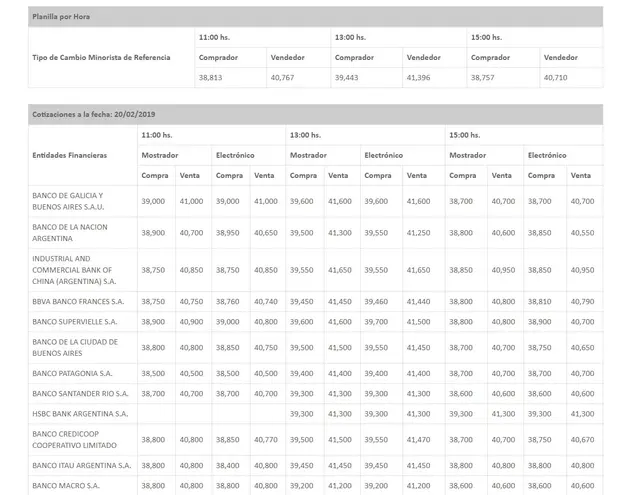The height and width of the screenshot is (495, 640).
Task: Click the Planilla por Hora header
Action: click(61, 17)
